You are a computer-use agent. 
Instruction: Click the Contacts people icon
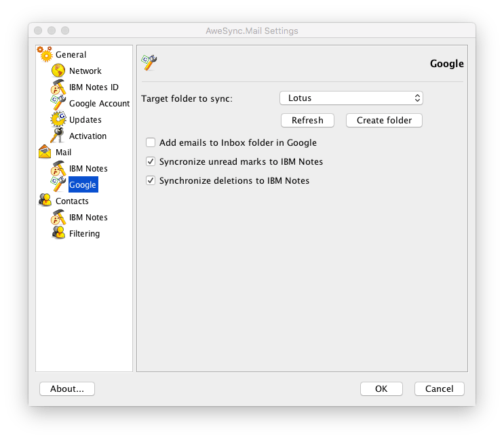pyautogui.click(x=45, y=201)
